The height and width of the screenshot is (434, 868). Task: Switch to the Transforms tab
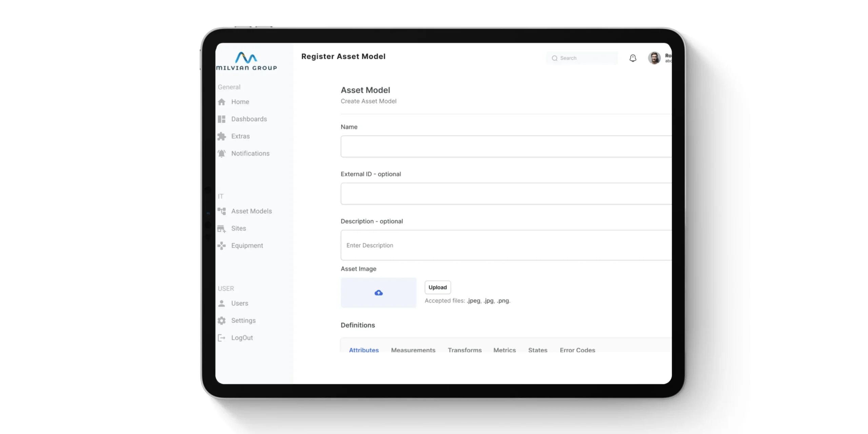465,350
